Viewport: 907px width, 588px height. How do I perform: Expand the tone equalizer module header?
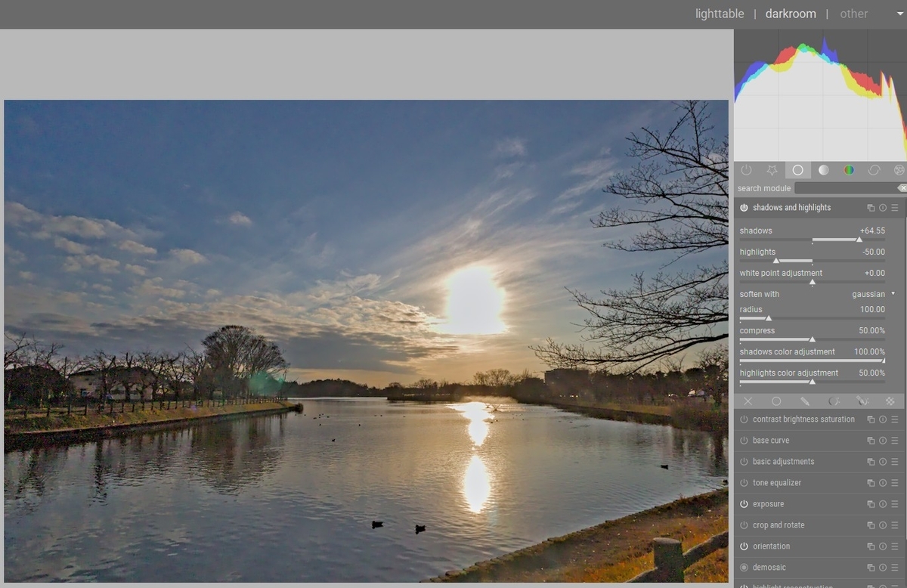pyautogui.click(x=777, y=483)
